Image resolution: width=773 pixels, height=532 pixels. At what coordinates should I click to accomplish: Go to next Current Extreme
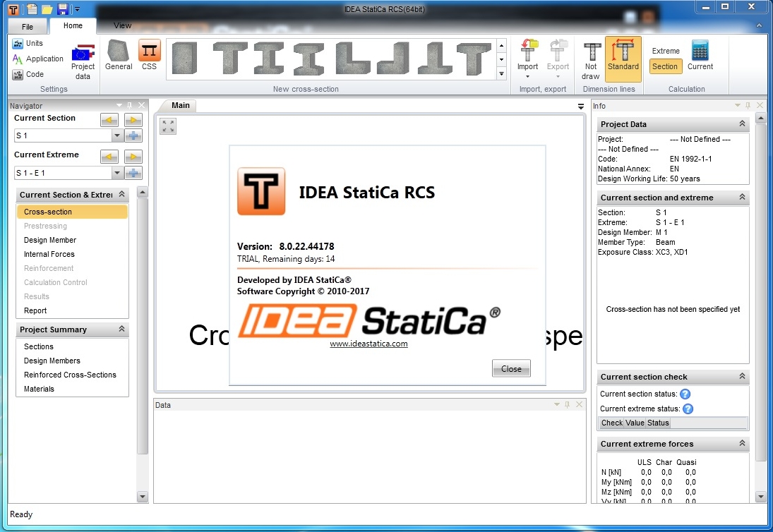133,157
